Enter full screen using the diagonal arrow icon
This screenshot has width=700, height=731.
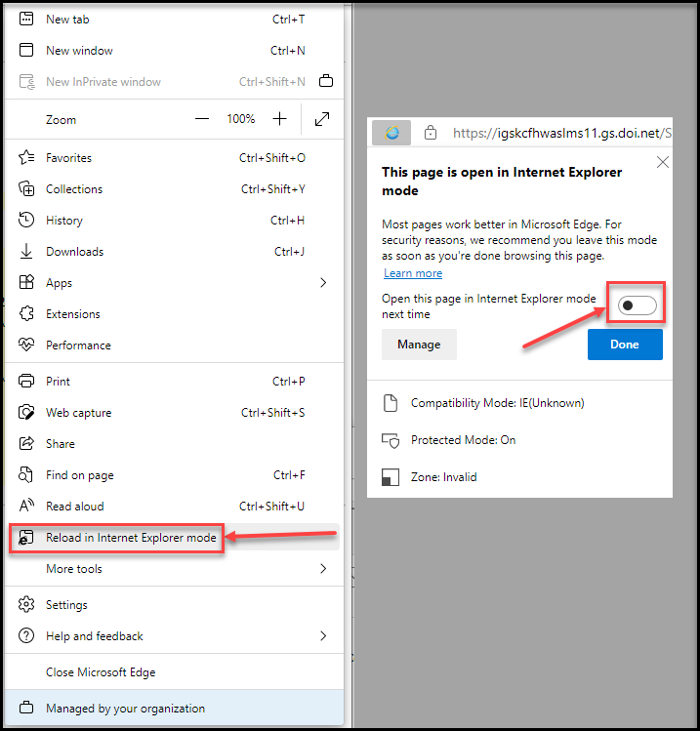pyautogui.click(x=322, y=119)
